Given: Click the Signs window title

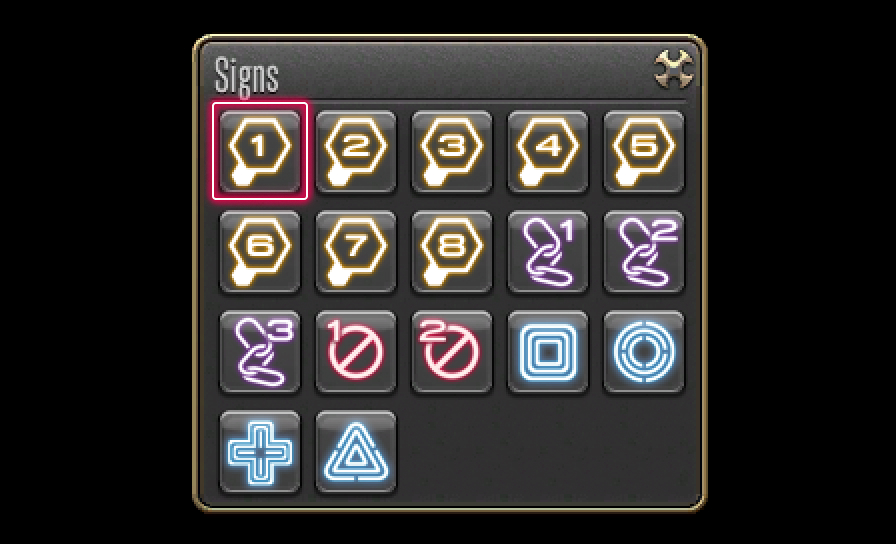Looking at the screenshot, I should (246, 75).
